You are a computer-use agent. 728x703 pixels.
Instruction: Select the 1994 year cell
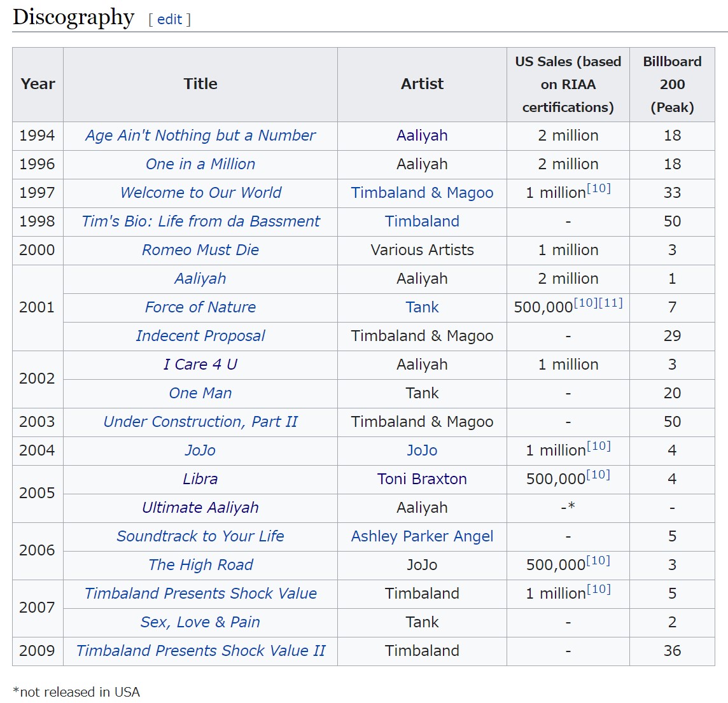38,136
